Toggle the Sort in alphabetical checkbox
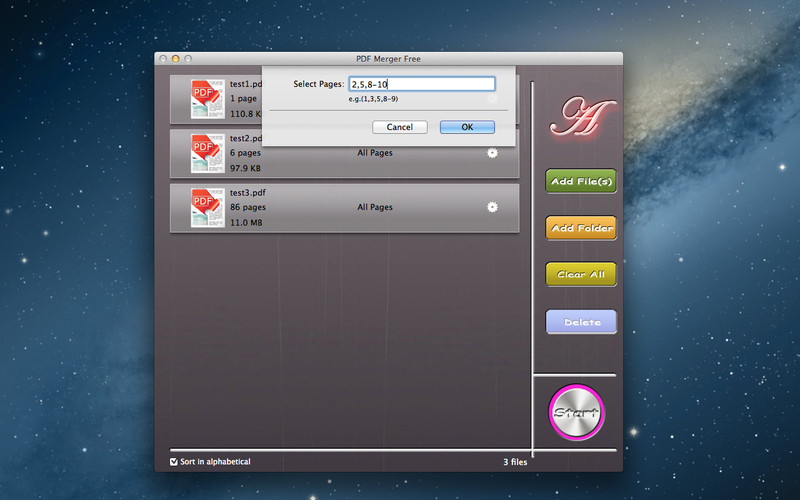800x500 pixels. pyautogui.click(x=173, y=462)
